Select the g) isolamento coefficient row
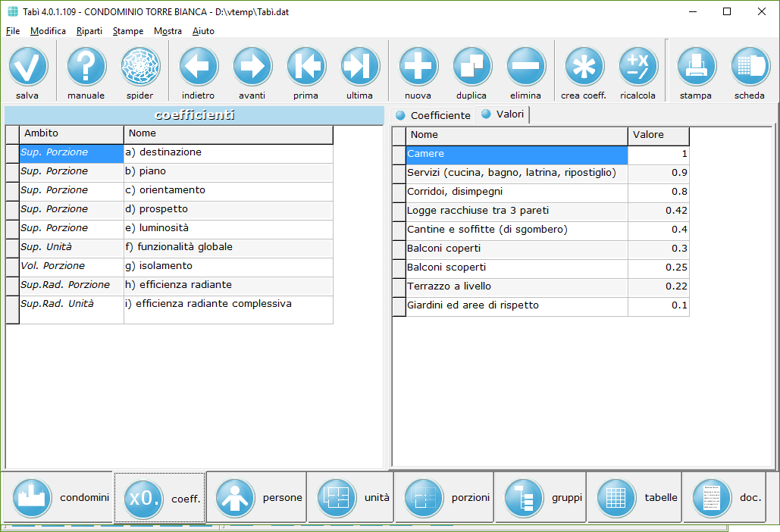Image resolution: width=780 pixels, height=532 pixels. click(x=227, y=267)
